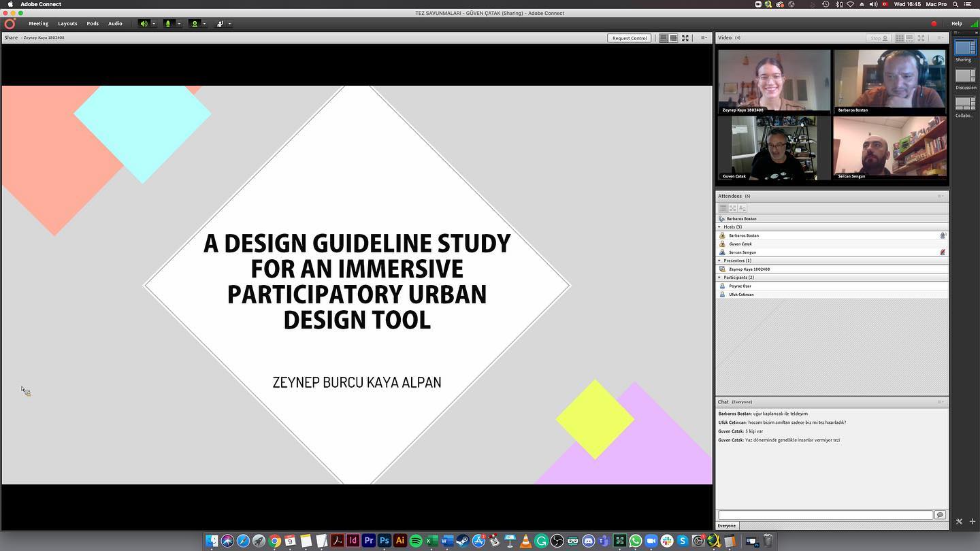Viewport: 980px width, 551px height.
Task: Collapse the Participants (2) group
Action: point(719,278)
